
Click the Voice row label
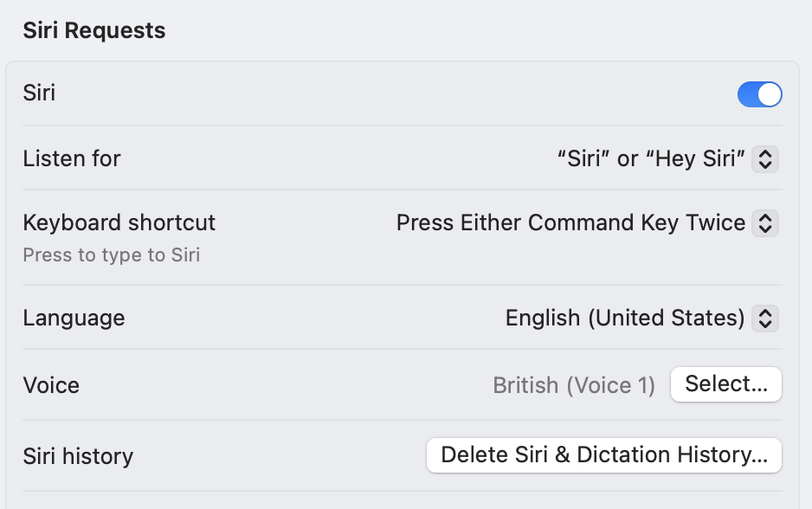(x=51, y=385)
